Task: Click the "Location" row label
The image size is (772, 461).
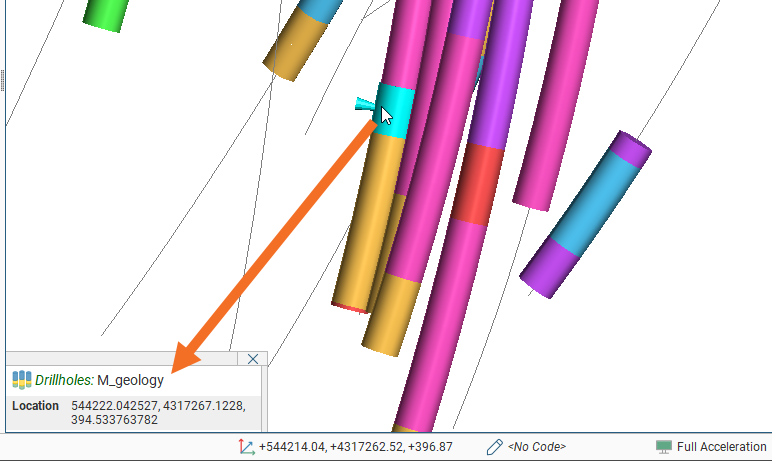Action: (x=35, y=406)
